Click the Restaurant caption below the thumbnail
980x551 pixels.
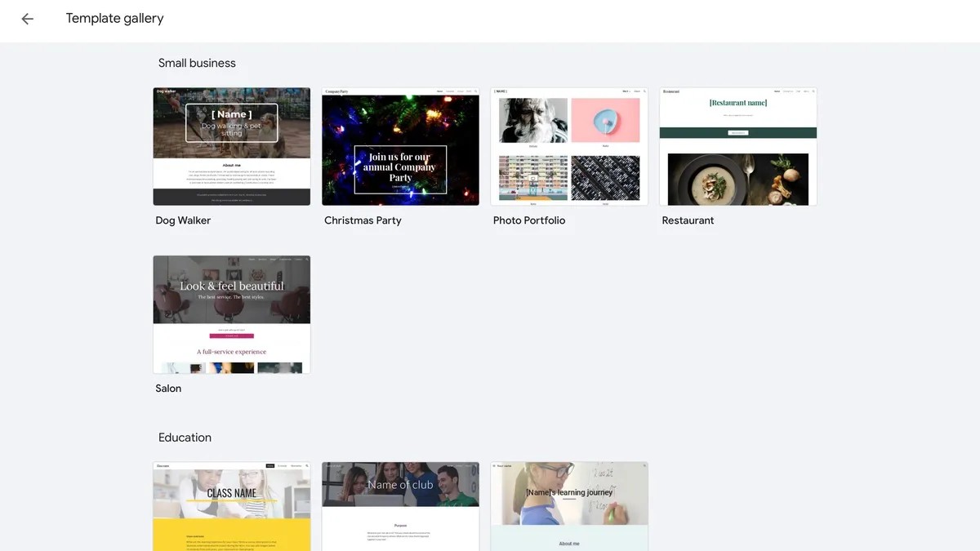click(x=688, y=220)
